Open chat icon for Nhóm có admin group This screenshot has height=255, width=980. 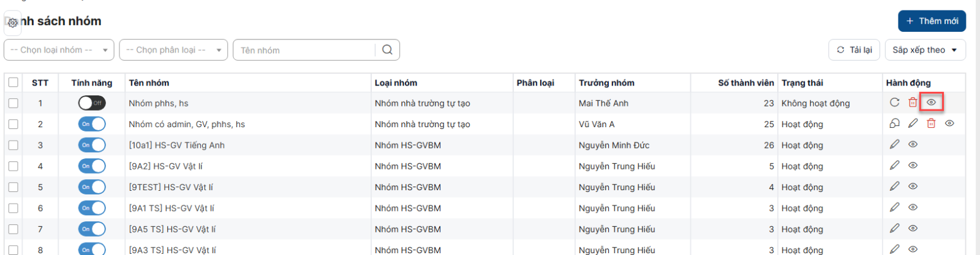(x=894, y=124)
